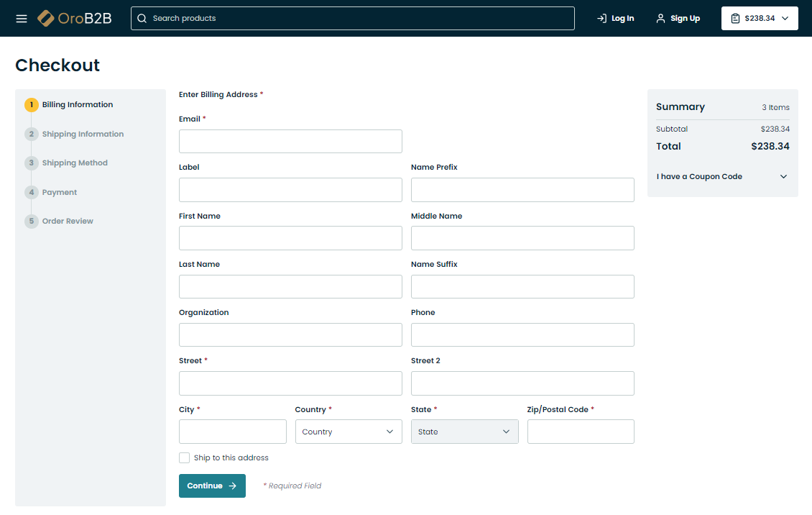Click the Sign Up link

pos(678,18)
